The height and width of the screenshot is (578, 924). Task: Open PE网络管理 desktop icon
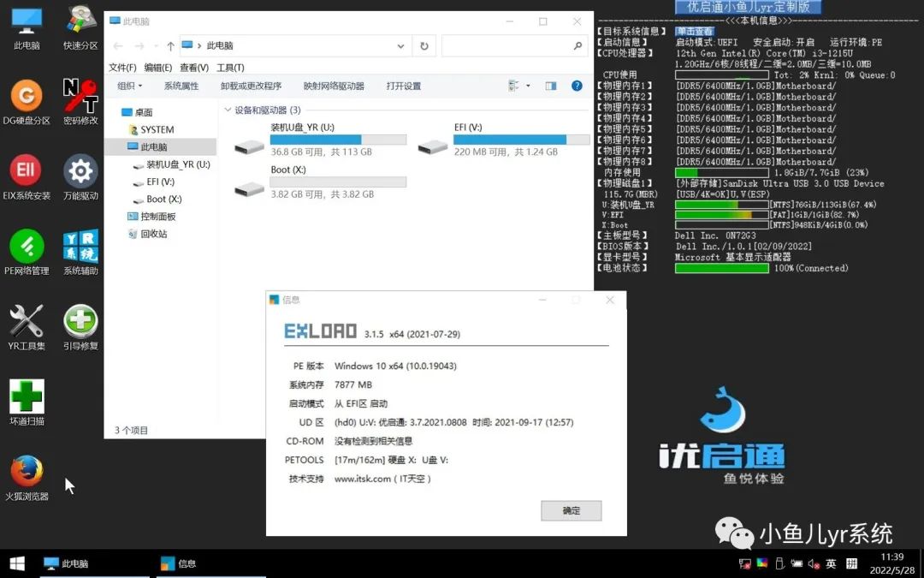point(27,253)
